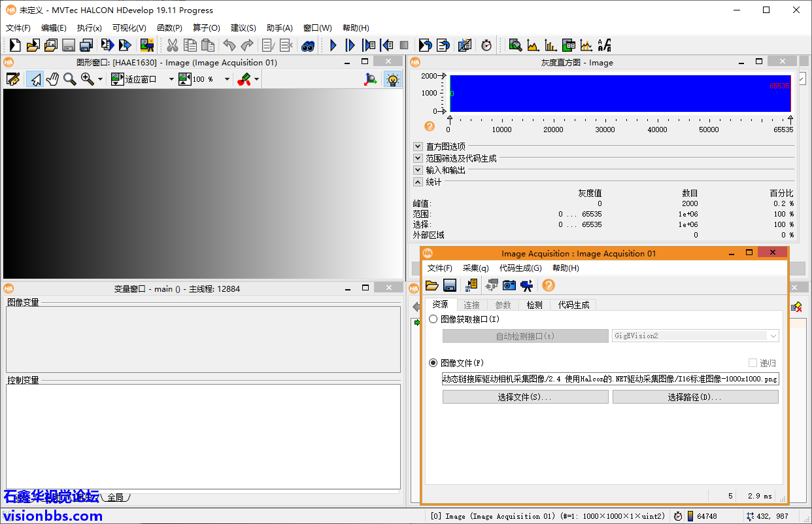The image size is (812, 524).
Task: Switch to the 代码生成 tab
Action: (573, 305)
